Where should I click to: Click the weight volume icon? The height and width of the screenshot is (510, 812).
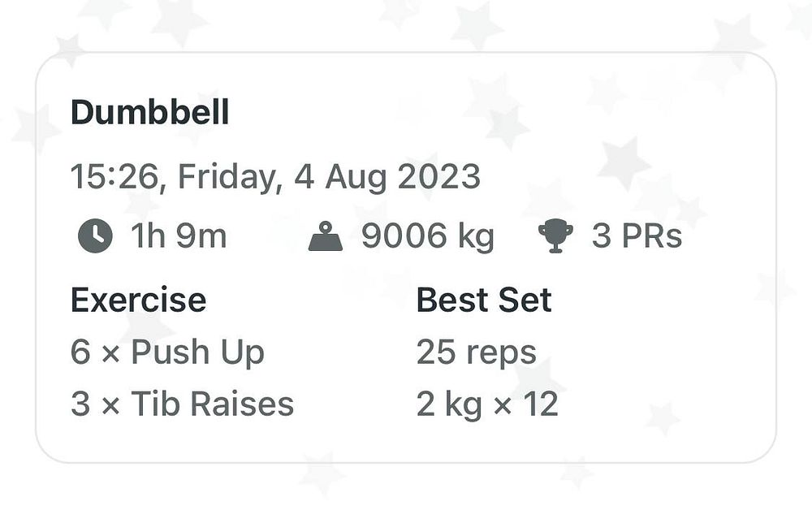click(x=326, y=237)
